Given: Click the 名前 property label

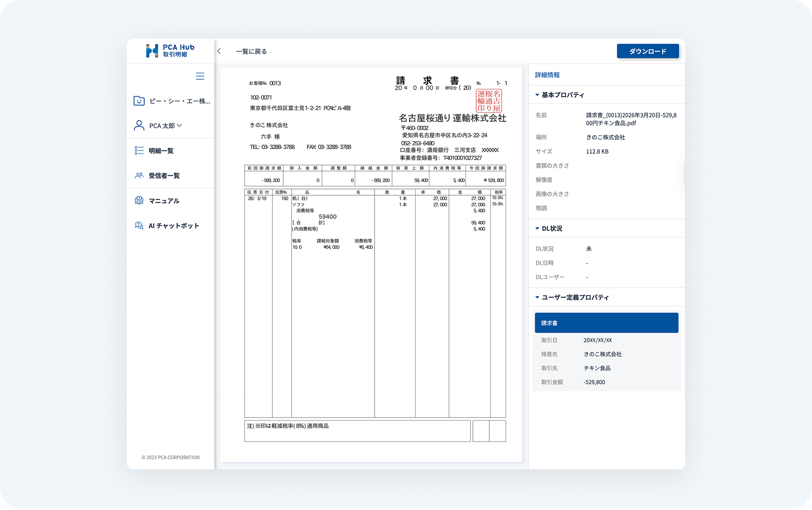Looking at the screenshot, I should coord(541,115).
